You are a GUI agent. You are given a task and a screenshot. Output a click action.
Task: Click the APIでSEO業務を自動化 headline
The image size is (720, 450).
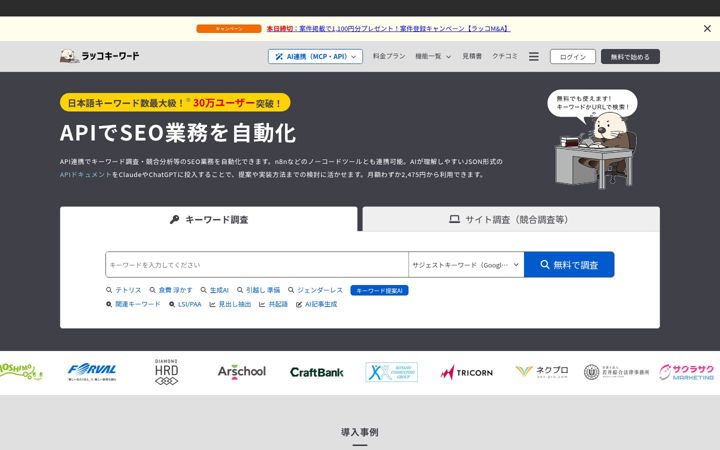coord(178,133)
